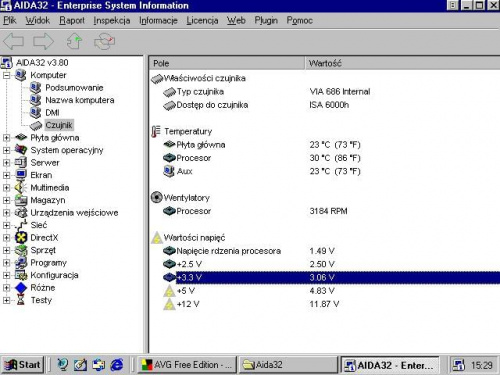Open the Plik menu
500x375 pixels.
(10, 21)
